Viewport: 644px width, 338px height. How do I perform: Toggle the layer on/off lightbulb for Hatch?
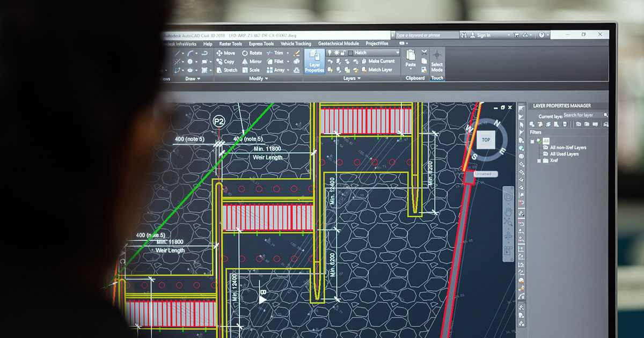pos(330,53)
